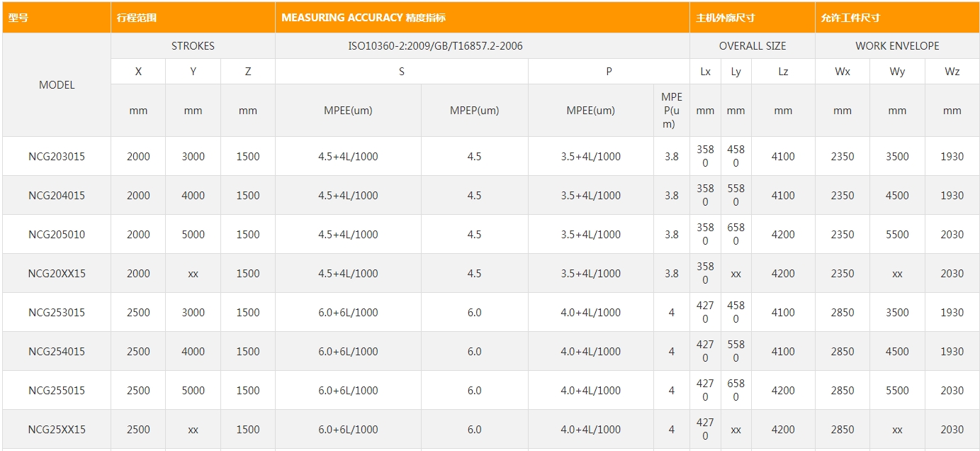The width and height of the screenshot is (980, 451).
Task: Select the Wy column header
Action: coord(897,72)
